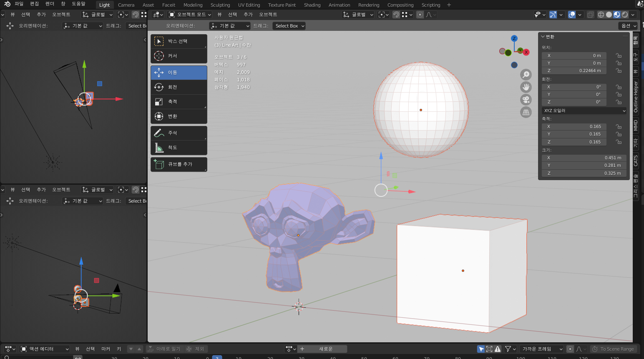Click the To Scene Range button
Image resolution: width=644 pixels, height=359 pixels.
[x=613, y=349]
